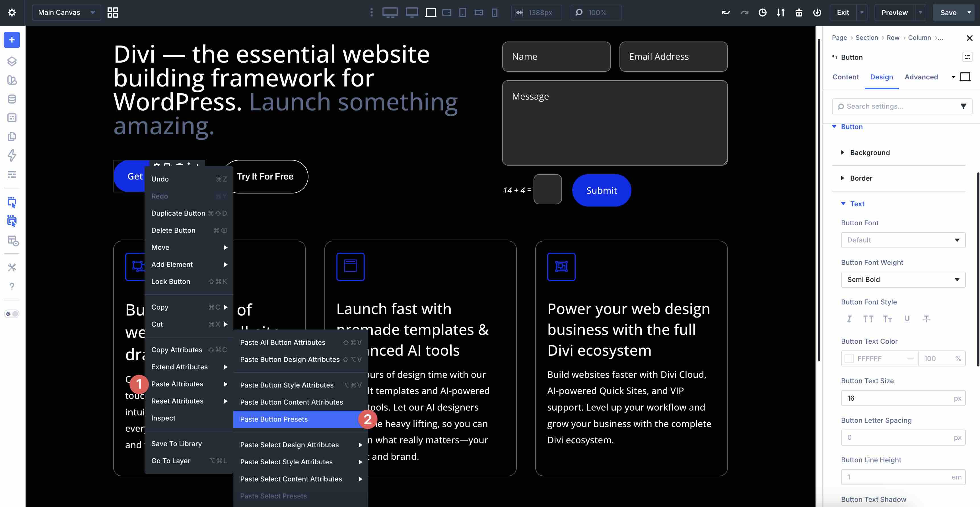Click the filter funnel icon in settings search

coord(963,106)
